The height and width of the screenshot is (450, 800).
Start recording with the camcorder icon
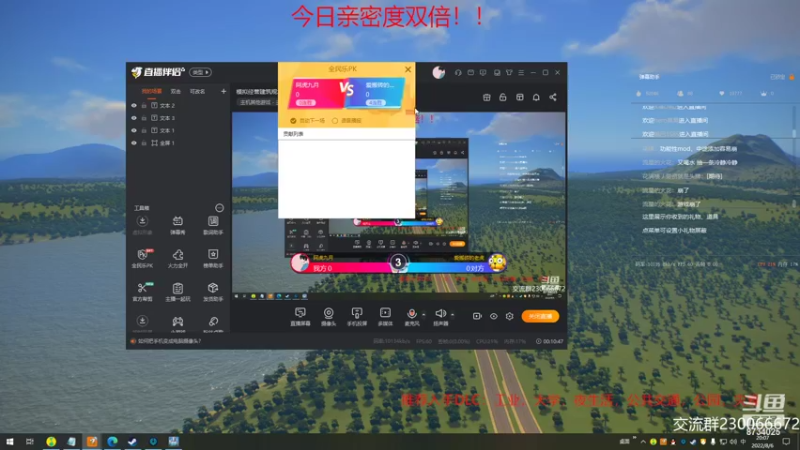[477, 316]
